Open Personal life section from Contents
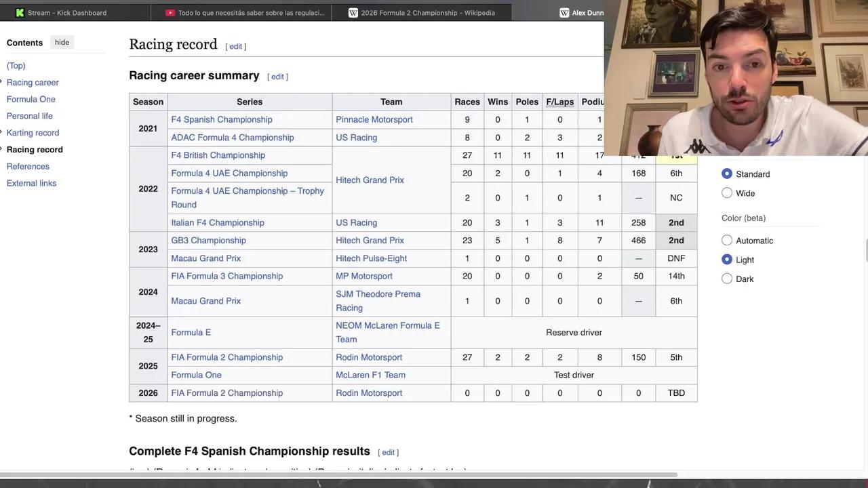The image size is (868, 488). [x=29, y=116]
